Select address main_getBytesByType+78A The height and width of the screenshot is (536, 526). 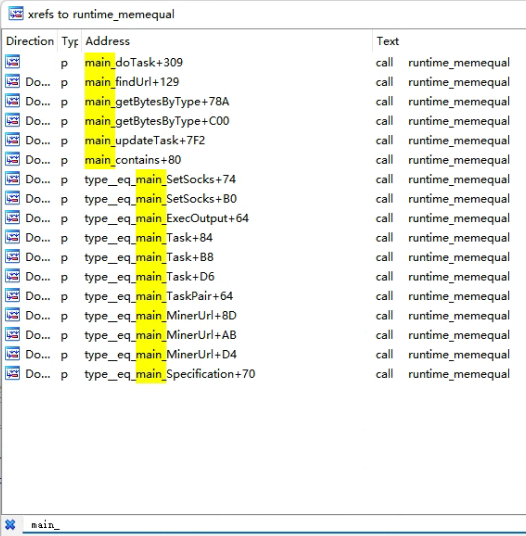[157, 102]
